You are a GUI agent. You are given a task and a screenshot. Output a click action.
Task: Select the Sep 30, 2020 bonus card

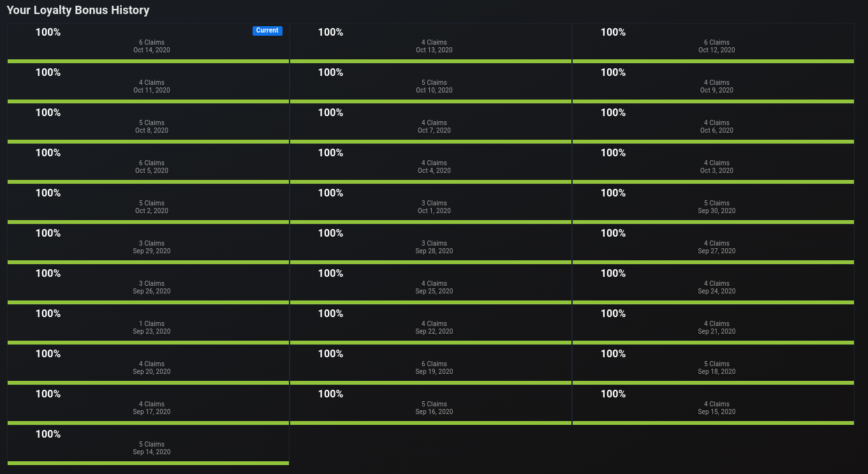click(x=714, y=204)
